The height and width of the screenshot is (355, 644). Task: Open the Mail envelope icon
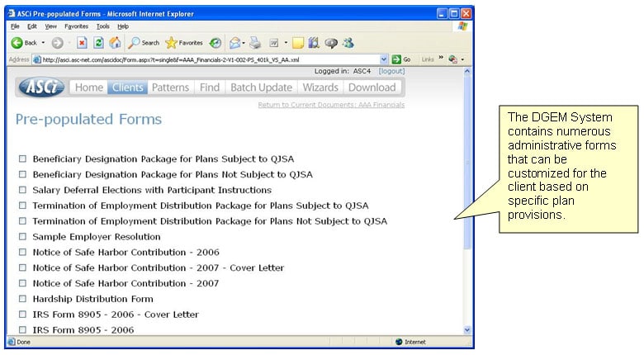(234, 43)
